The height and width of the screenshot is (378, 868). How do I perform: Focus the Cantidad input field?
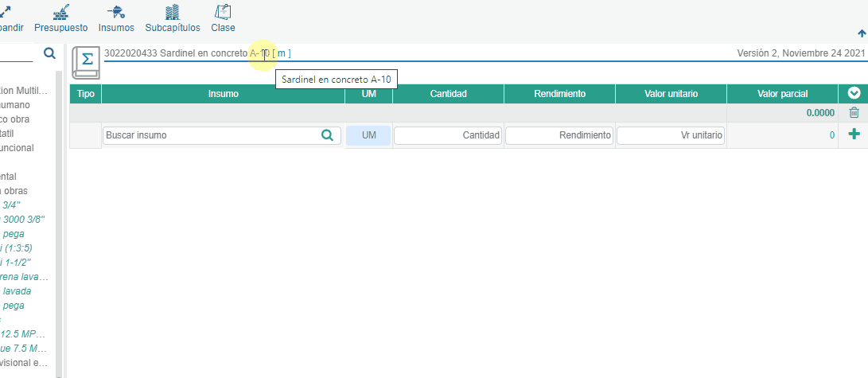448,135
